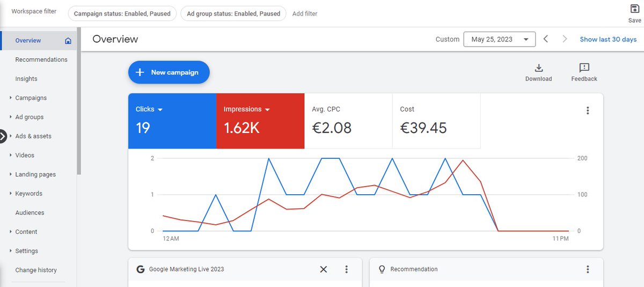Screen dimensions: 644x287
Task: Select the red Impressions scorecard tile
Action: point(260,121)
